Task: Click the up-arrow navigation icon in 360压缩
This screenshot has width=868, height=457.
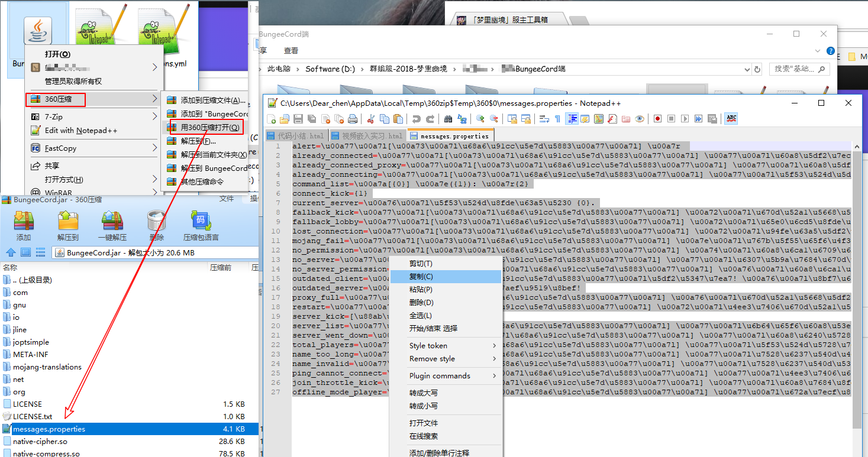Action: pyautogui.click(x=10, y=252)
